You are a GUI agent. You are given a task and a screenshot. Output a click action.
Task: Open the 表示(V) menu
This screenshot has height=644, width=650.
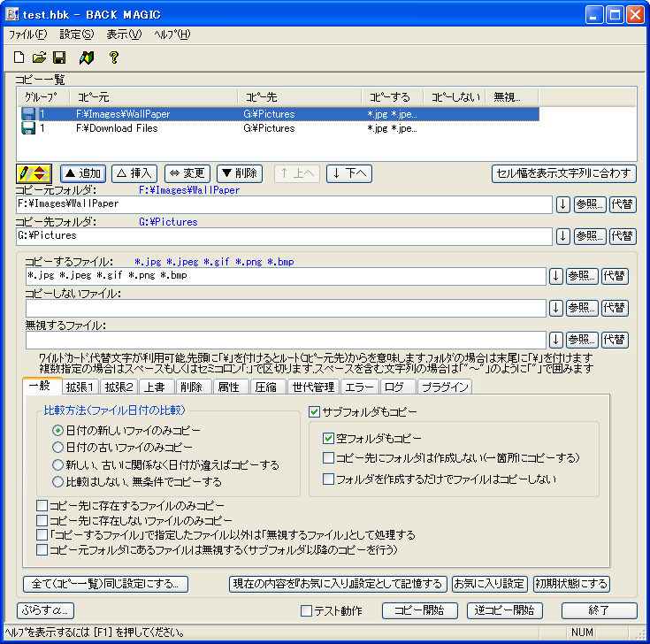tap(124, 34)
